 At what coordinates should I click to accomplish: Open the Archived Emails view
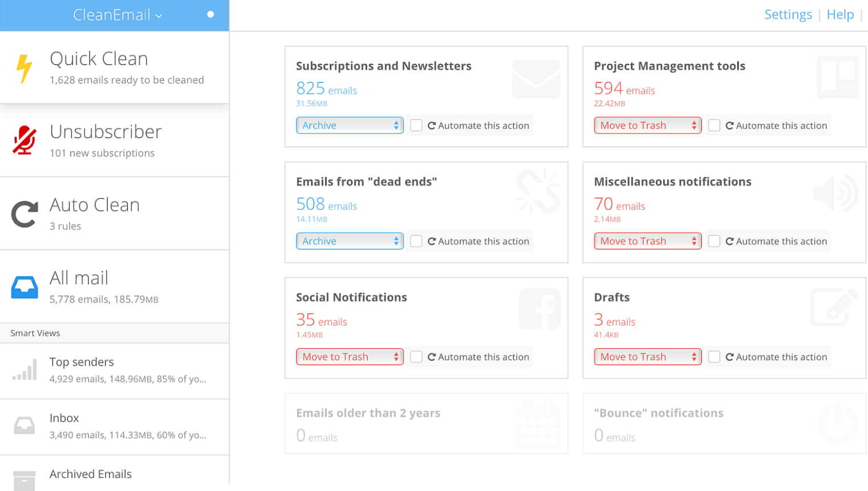coord(90,474)
